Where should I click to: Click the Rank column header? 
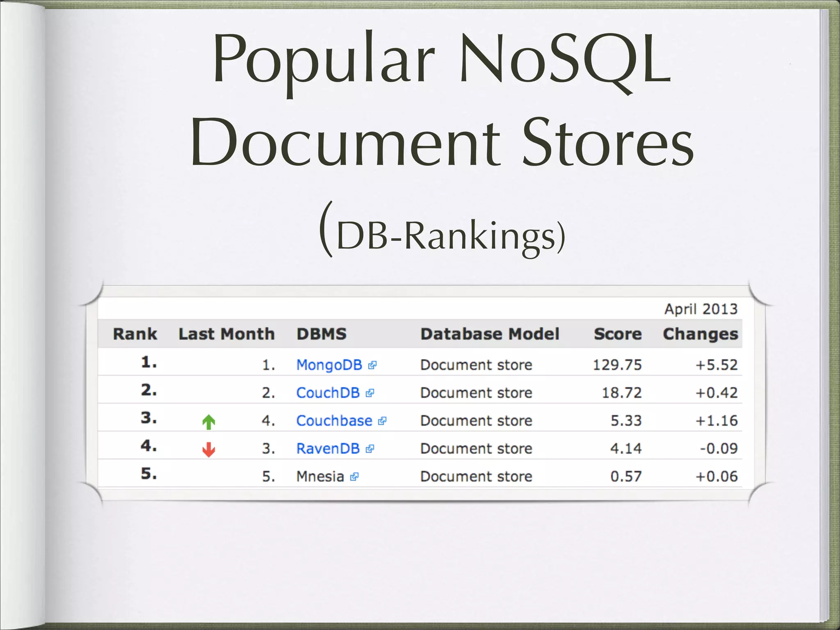pyautogui.click(x=135, y=334)
